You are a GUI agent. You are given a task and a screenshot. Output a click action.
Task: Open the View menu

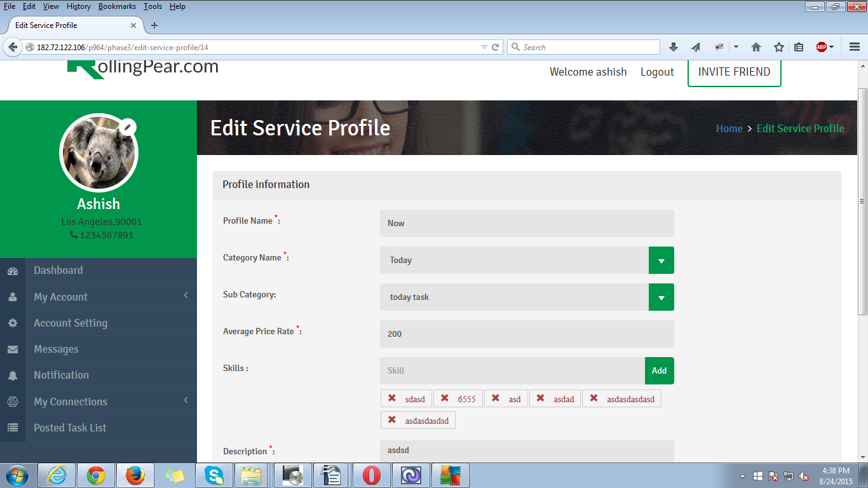click(51, 6)
